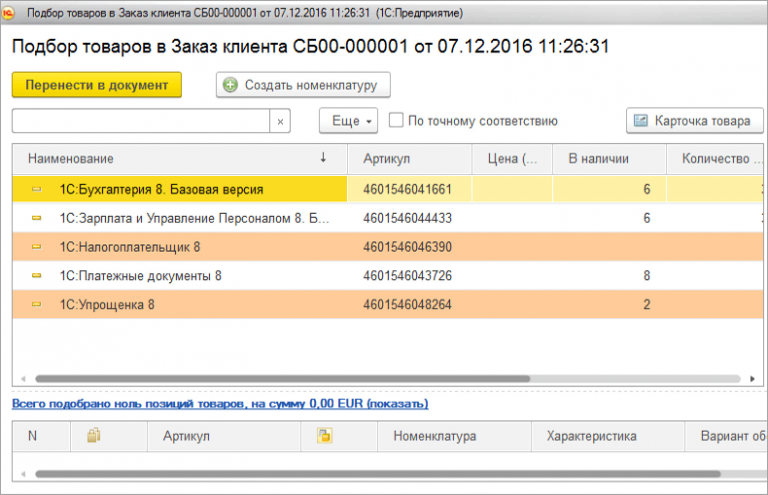Click item icon beside 1С:Бухгалтерия 8. Базовая версия

[x=37, y=188]
